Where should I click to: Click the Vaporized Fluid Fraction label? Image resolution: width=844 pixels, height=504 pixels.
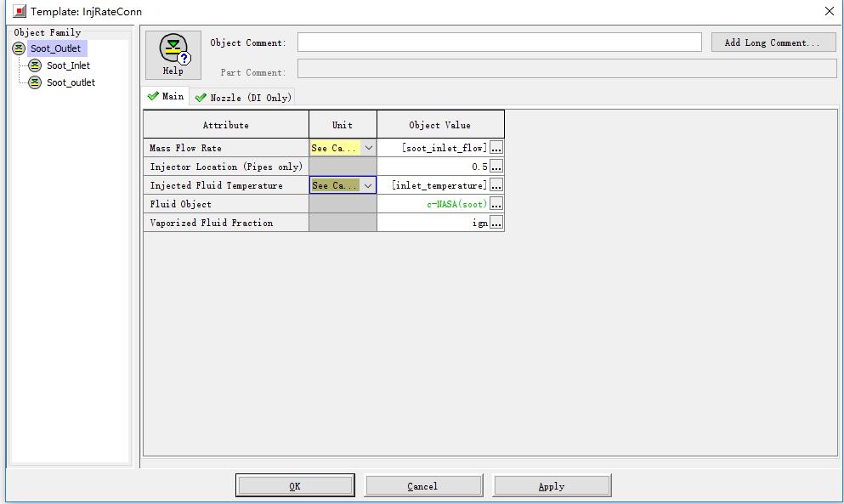pyautogui.click(x=212, y=223)
